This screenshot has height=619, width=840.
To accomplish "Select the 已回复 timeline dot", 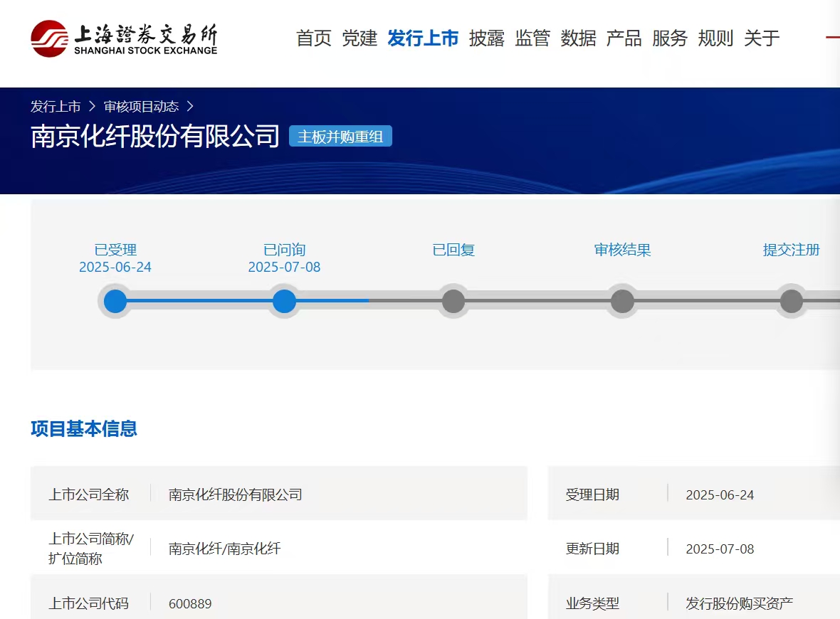I will pos(453,301).
